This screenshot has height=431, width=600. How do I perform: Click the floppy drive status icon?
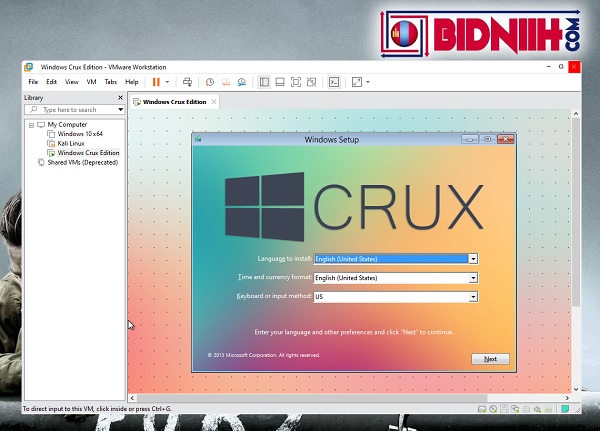504,409
